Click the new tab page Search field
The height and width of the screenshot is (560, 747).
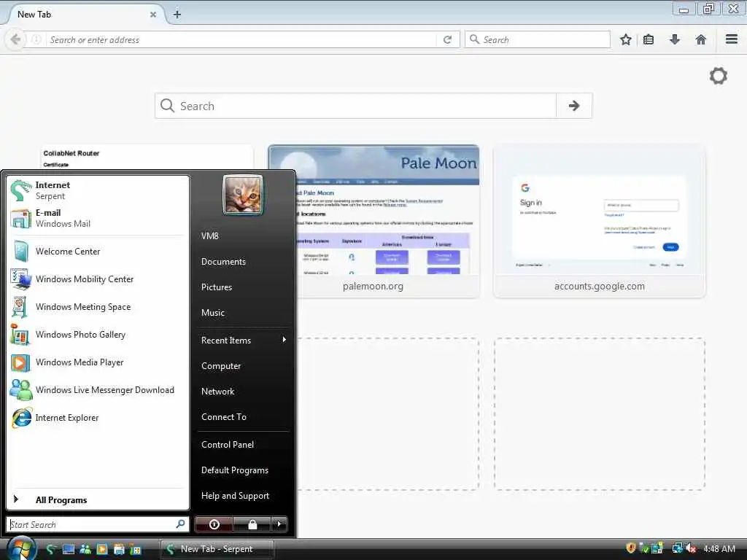(355, 106)
